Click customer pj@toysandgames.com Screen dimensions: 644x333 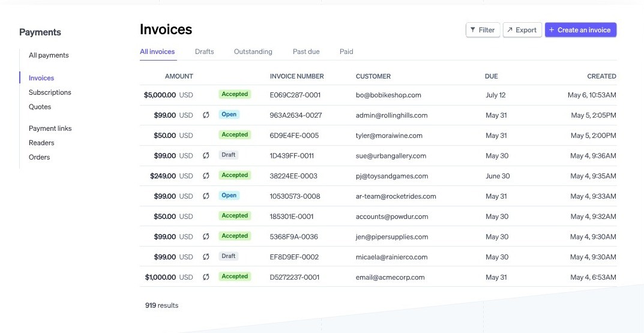coord(392,176)
